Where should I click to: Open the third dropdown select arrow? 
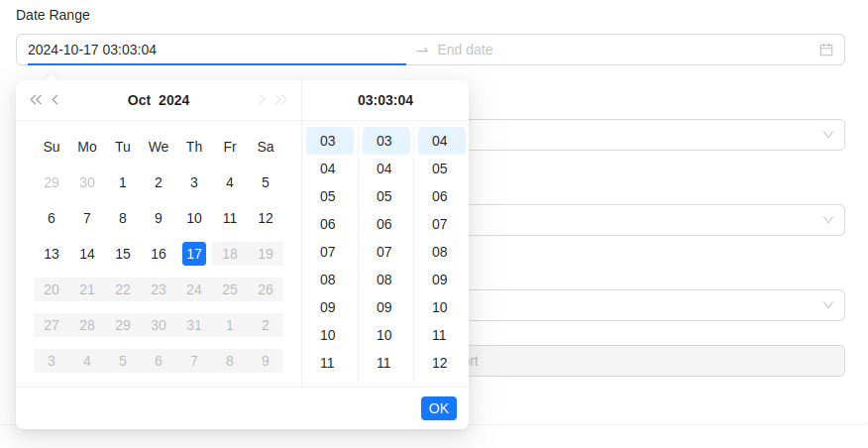pos(828,305)
